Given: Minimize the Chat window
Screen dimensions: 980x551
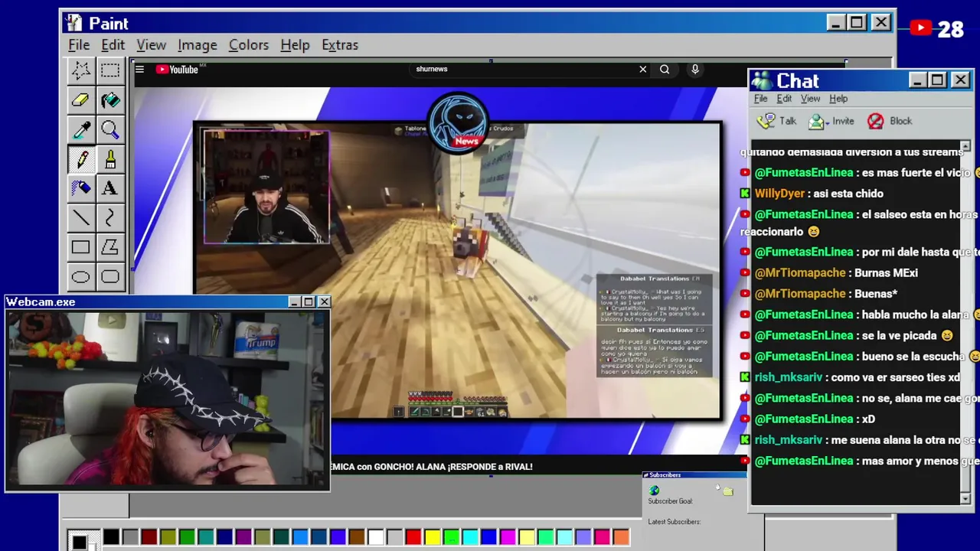Looking at the screenshot, I should (917, 80).
